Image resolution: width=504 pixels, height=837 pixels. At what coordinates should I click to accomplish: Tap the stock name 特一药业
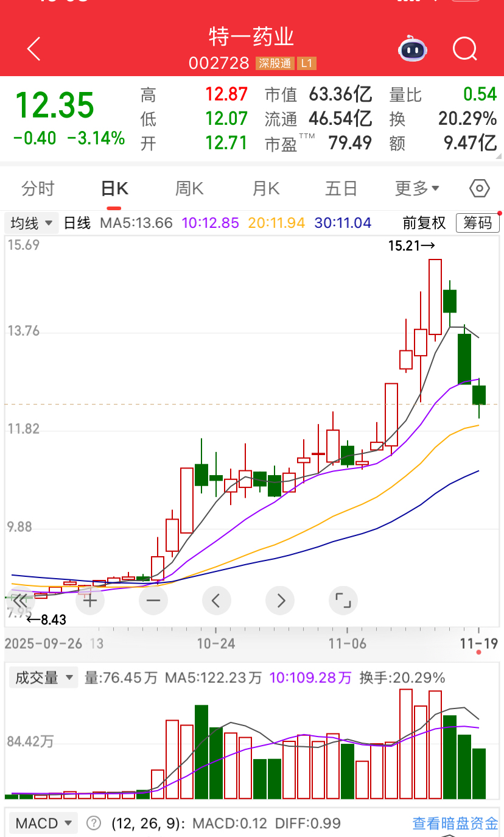pyautogui.click(x=251, y=38)
